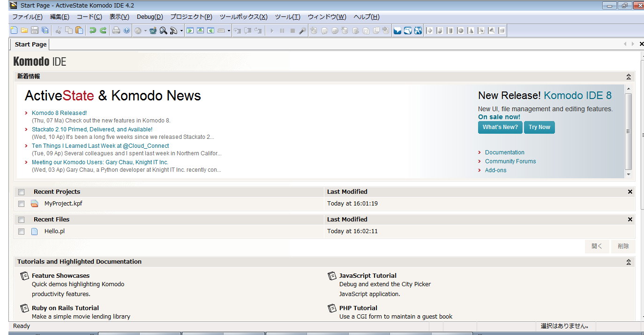Click the green Redo arrow icon

coord(103,30)
